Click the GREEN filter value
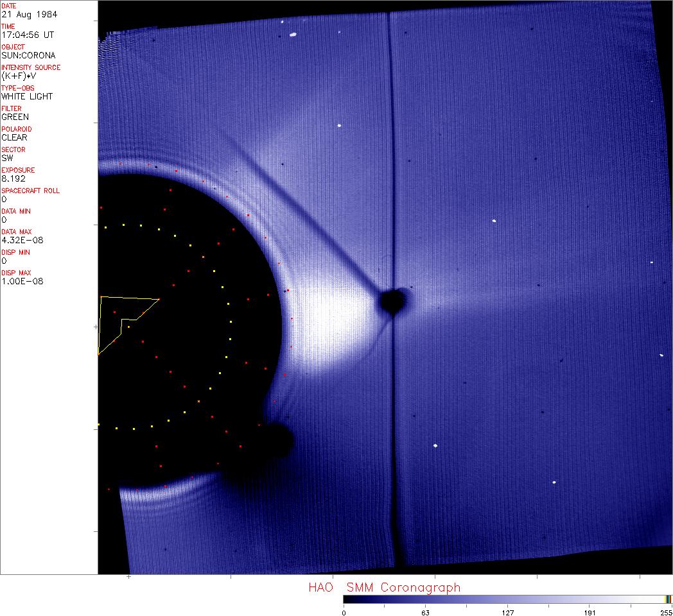Viewport: 673px width, 616px height. coord(15,117)
